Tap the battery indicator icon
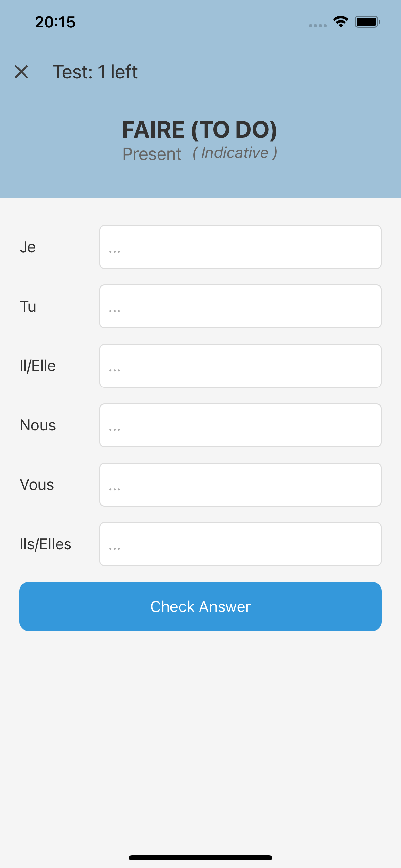The image size is (401, 868). click(367, 22)
